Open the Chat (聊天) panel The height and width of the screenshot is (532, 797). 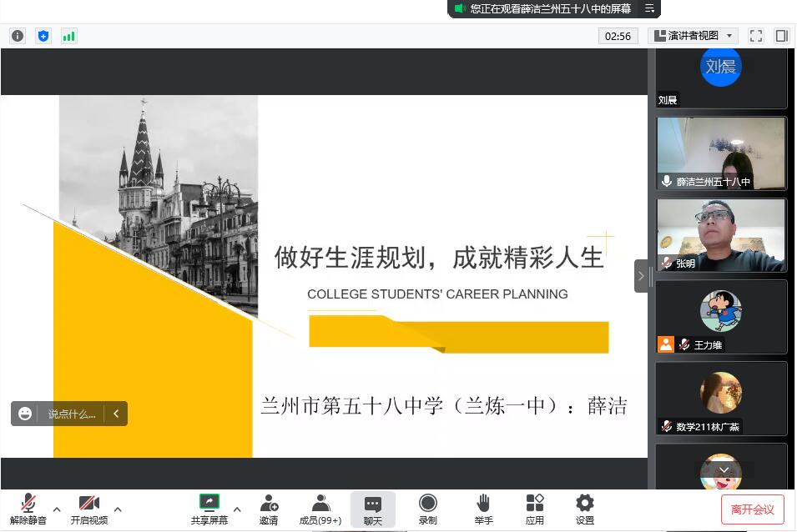tap(373, 509)
